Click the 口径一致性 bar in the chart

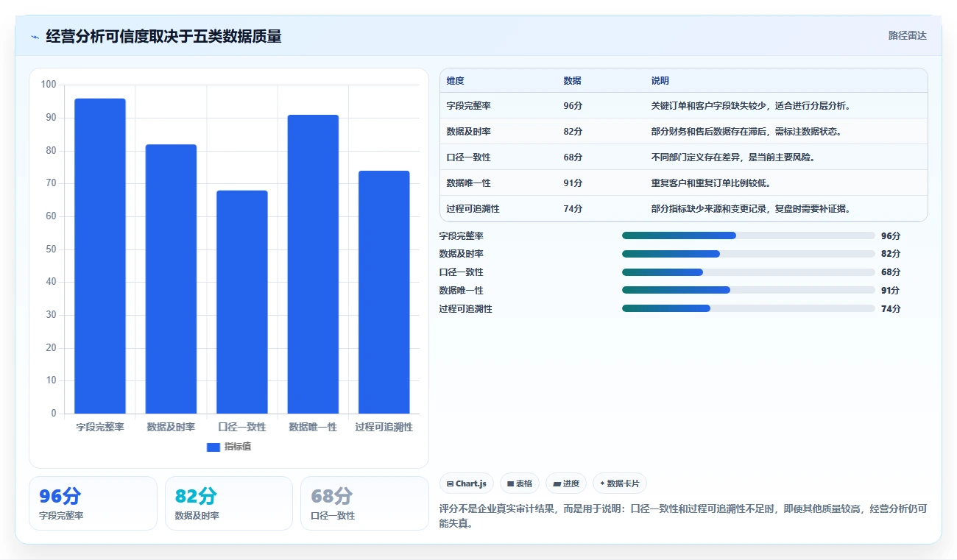pyautogui.click(x=242, y=302)
